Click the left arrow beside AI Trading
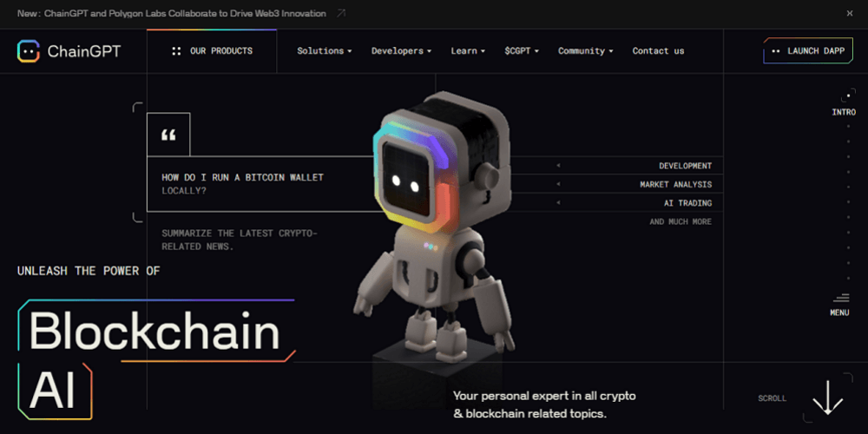 click(558, 202)
